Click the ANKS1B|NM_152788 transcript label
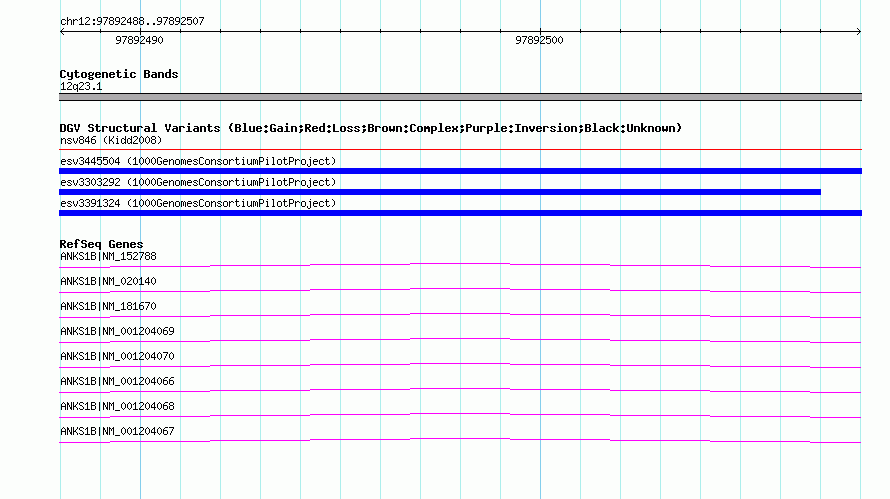The image size is (890, 499). point(108,256)
